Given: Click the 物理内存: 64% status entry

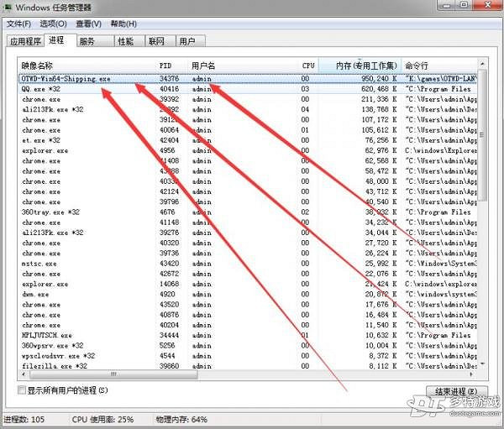Looking at the screenshot, I should (x=181, y=420).
